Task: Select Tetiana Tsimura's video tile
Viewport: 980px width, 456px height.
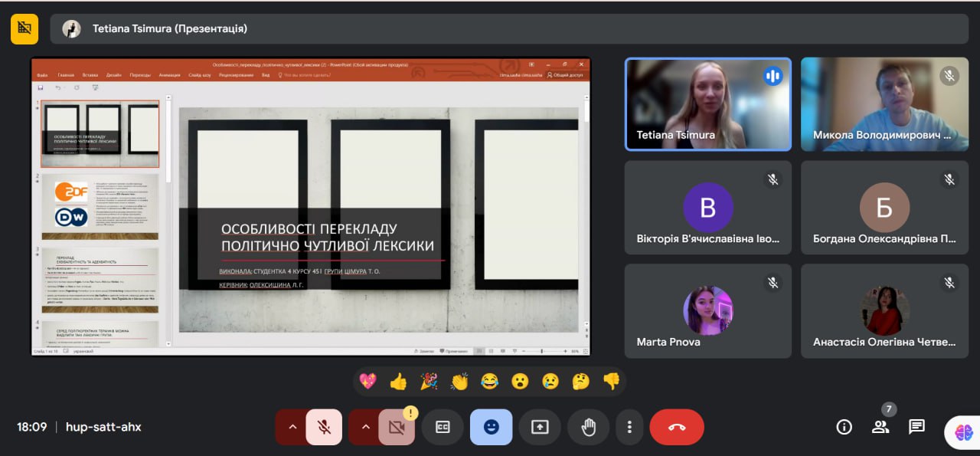Action: [x=708, y=104]
